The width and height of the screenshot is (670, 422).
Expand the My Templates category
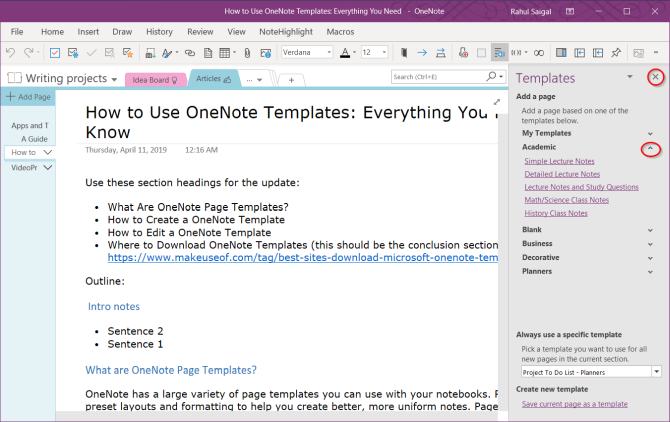[650, 134]
